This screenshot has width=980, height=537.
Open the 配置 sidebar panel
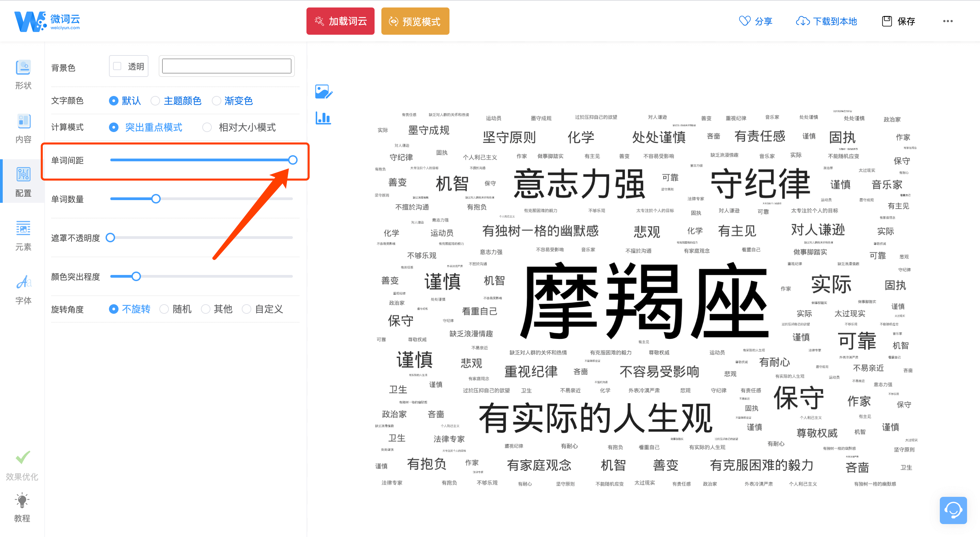coord(23,182)
